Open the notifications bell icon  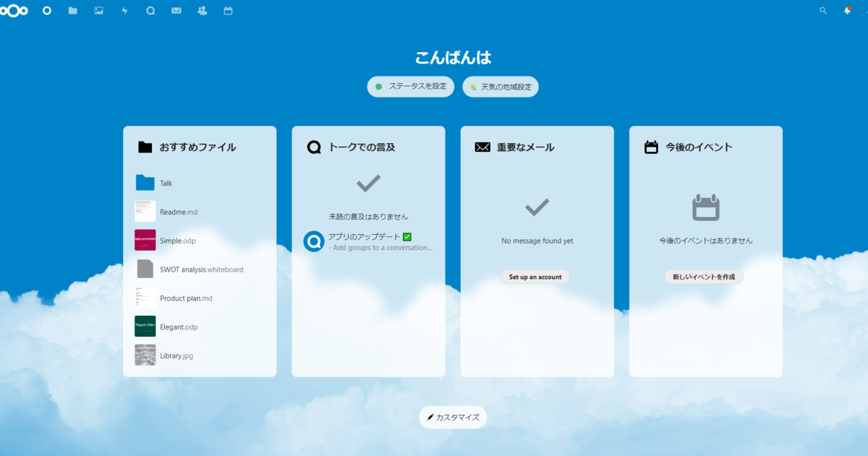point(847,11)
